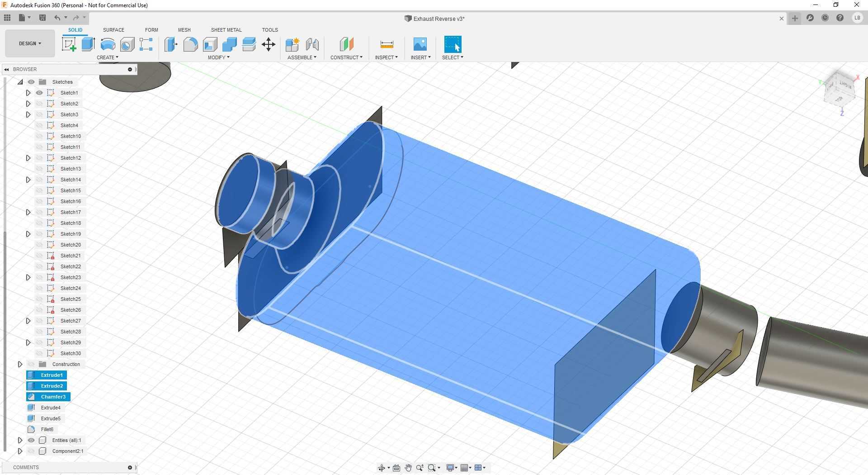Click the Extrude tool icon

point(88,44)
